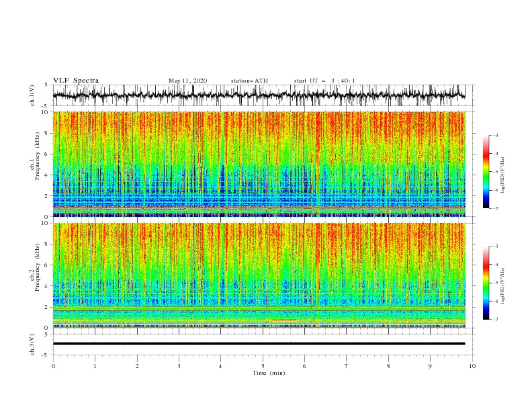Click the "8" kHz tick on ch.1 frequency axis
Screen dimensions: 532x411
pos(47,133)
